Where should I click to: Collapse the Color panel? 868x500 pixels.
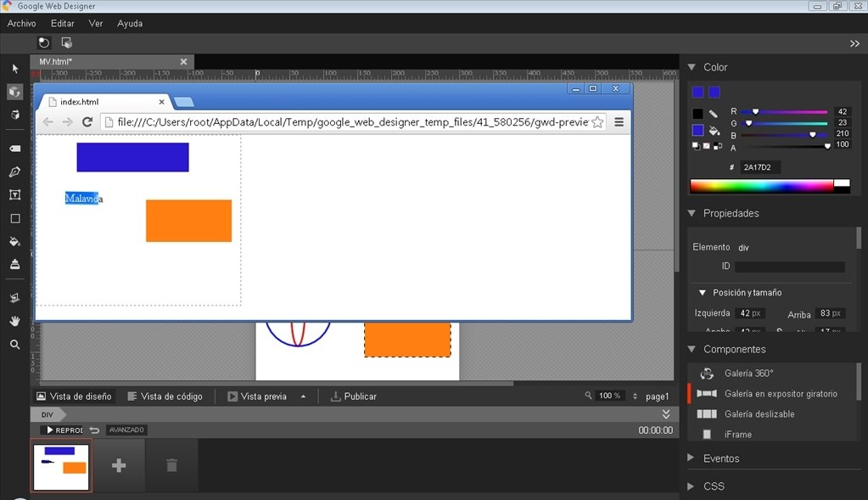tap(692, 67)
